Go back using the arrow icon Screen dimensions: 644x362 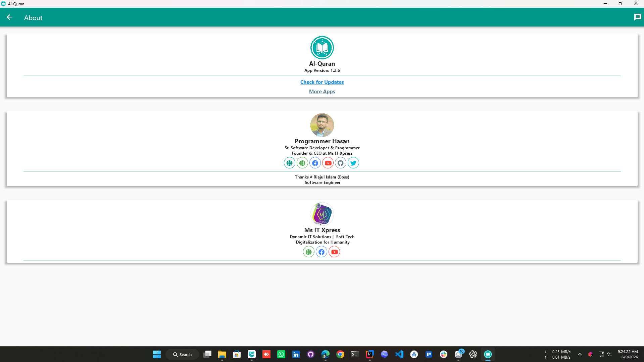pos(9,17)
